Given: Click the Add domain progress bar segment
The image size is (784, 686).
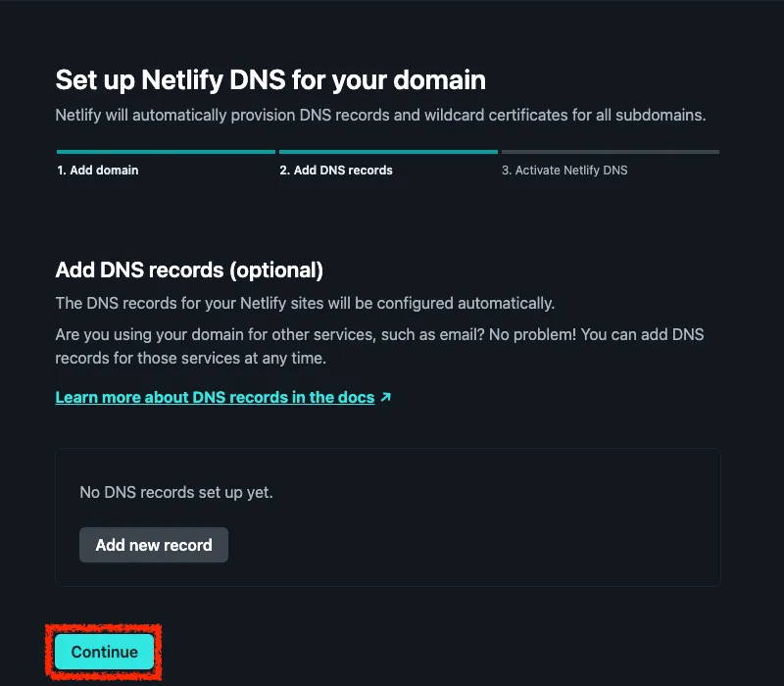Looking at the screenshot, I should tap(166, 152).
